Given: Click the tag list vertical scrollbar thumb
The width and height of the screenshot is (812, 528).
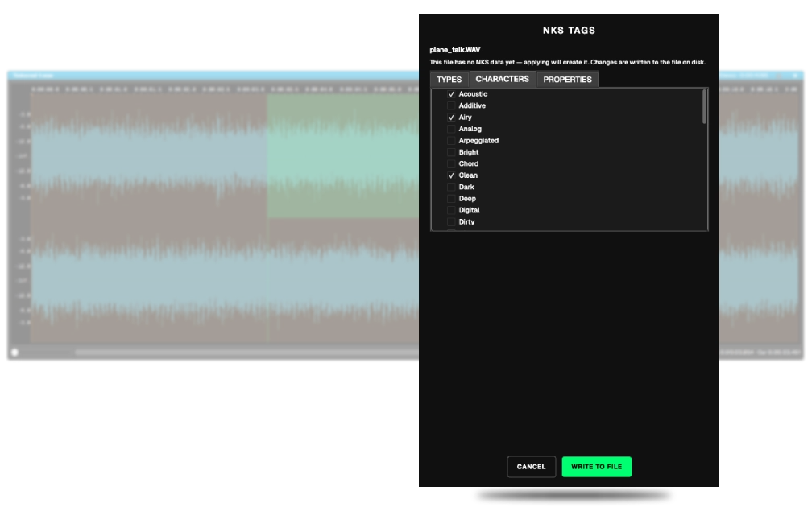Looking at the screenshot, I should click(704, 106).
